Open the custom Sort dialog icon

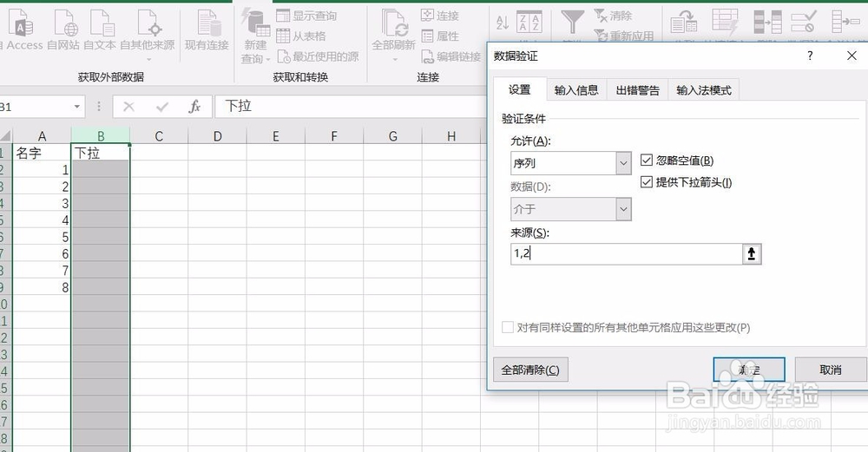coord(529,23)
